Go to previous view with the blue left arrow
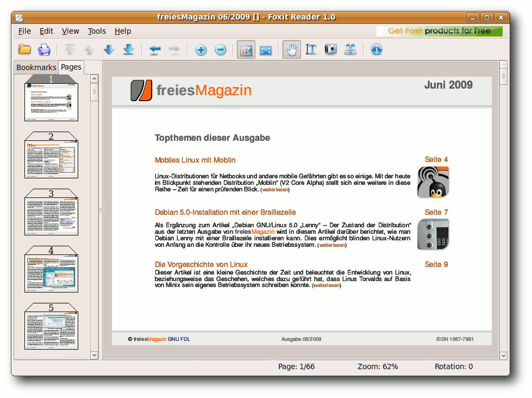This screenshot has width=532, height=398. point(155,49)
